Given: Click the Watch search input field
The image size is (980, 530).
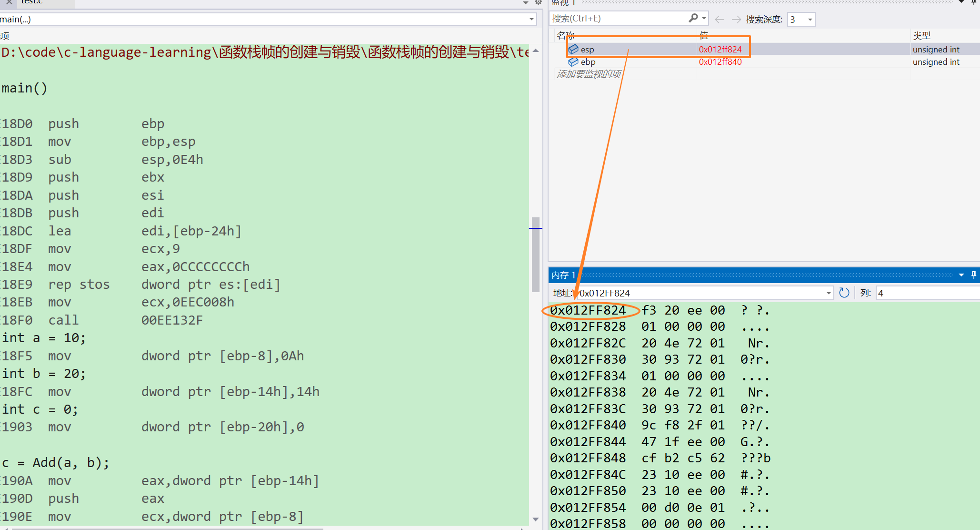Looking at the screenshot, I should pos(619,19).
